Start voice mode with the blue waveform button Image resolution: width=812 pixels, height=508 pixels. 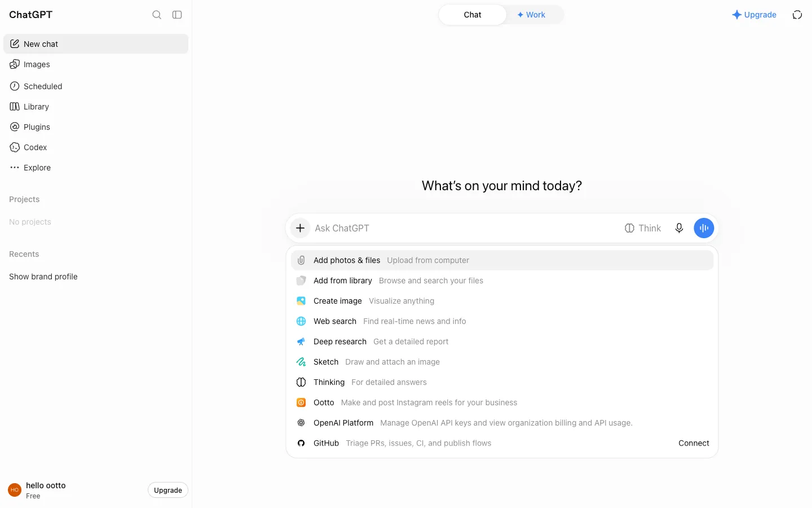[x=704, y=228]
